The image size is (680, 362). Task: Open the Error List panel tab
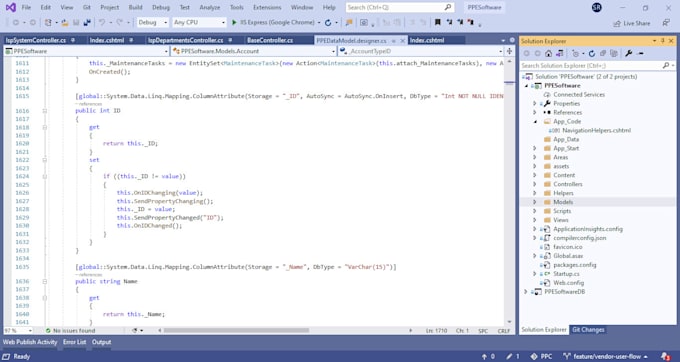75,342
